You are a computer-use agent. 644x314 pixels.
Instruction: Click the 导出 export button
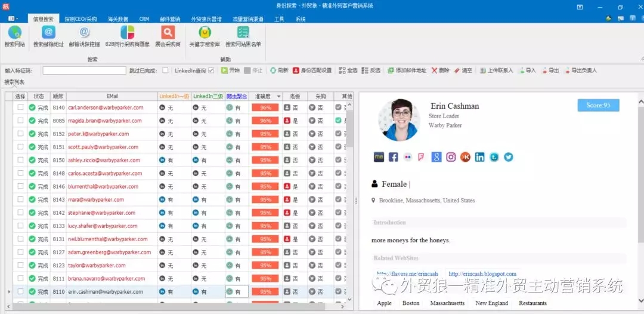[550, 70]
